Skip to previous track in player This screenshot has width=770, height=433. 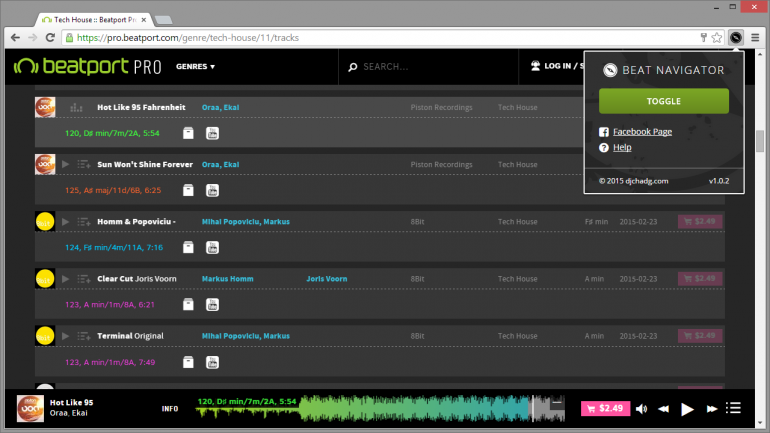pos(663,408)
